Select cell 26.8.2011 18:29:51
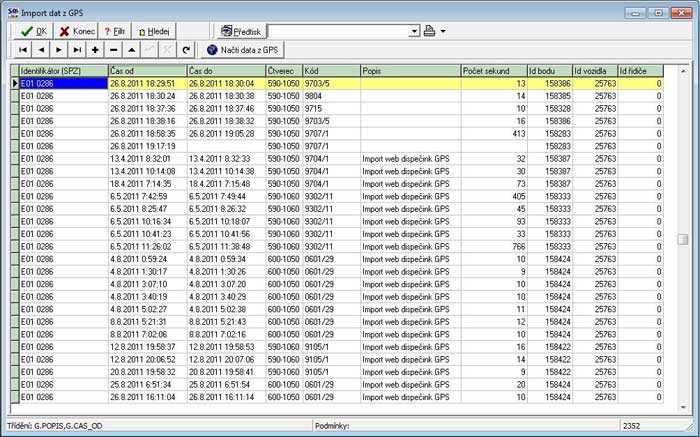The height and width of the screenshot is (437, 700). tap(147, 83)
